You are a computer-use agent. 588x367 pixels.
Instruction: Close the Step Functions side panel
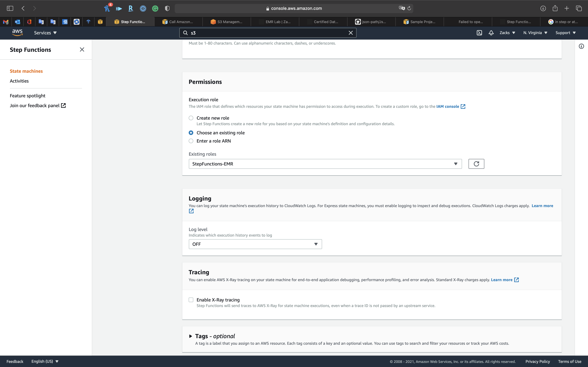[x=82, y=50]
